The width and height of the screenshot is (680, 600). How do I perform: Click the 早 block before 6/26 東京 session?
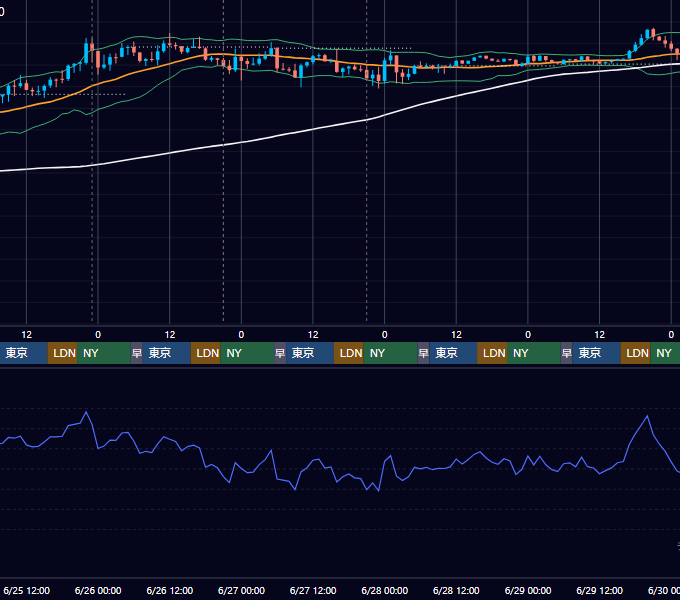coord(137,353)
